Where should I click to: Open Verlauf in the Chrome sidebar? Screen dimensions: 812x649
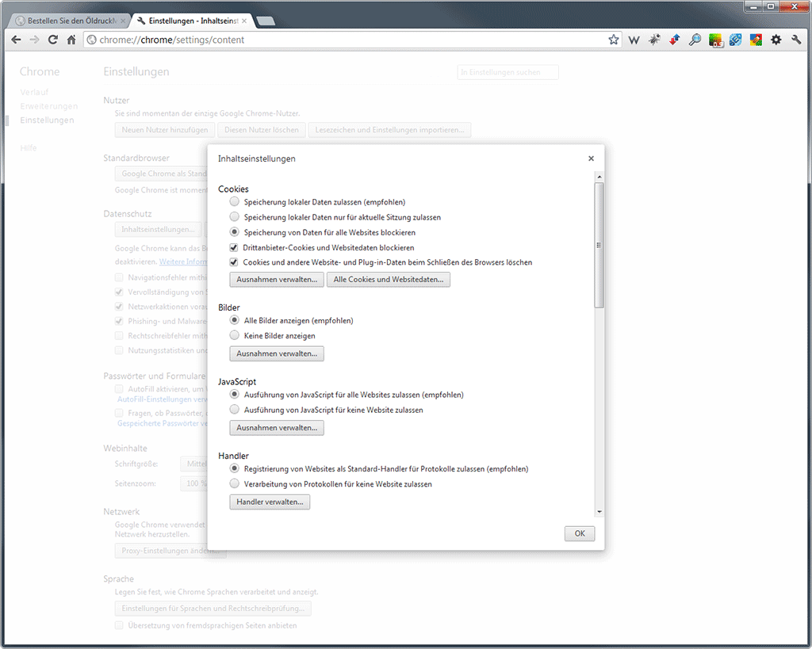tap(34, 92)
